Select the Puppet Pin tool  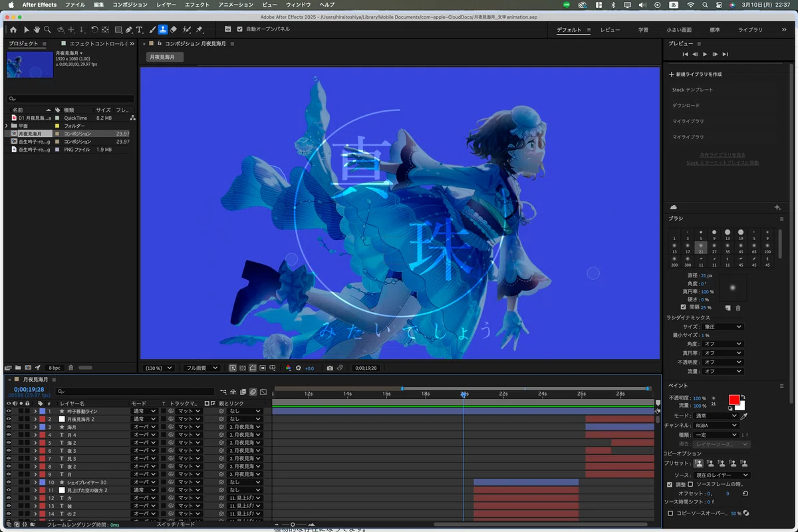[x=199, y=30]
